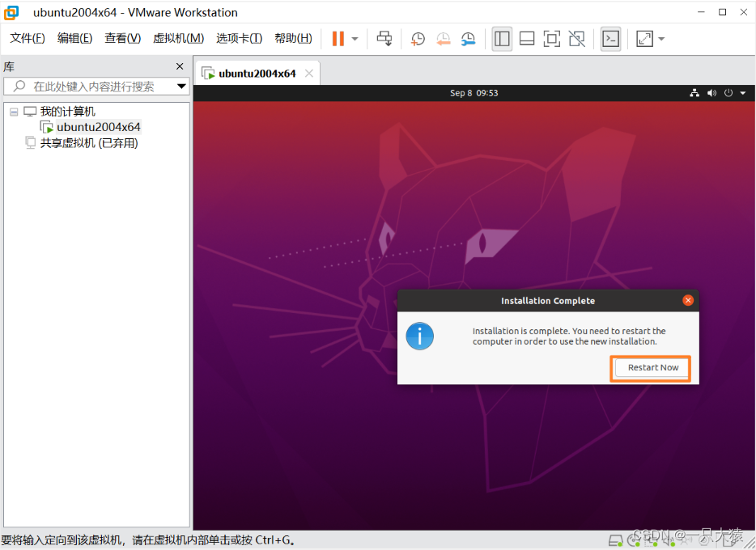Toggle the thumbnail bar view
Viewport: 756px width, 550px height.
(x=526, y=39)
